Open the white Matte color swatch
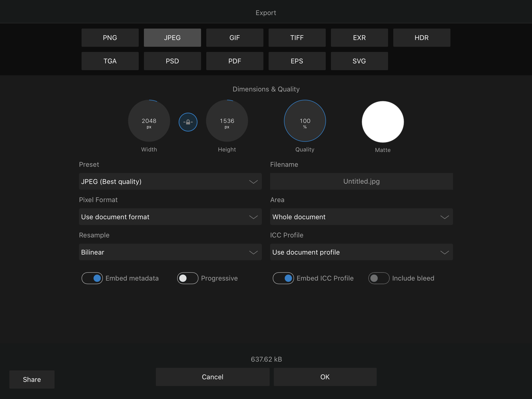Viewport: 532px width, 399px height. coord(383,122)
